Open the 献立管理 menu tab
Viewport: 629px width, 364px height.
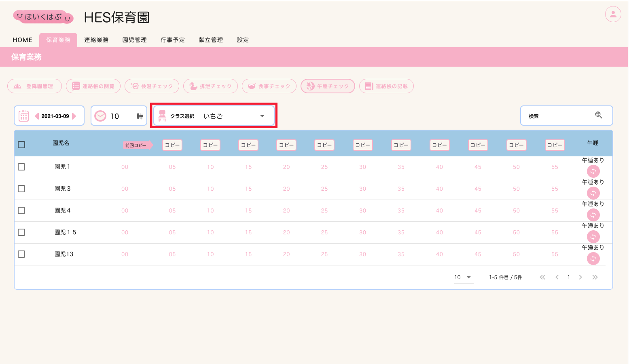[x=211, y=40]
